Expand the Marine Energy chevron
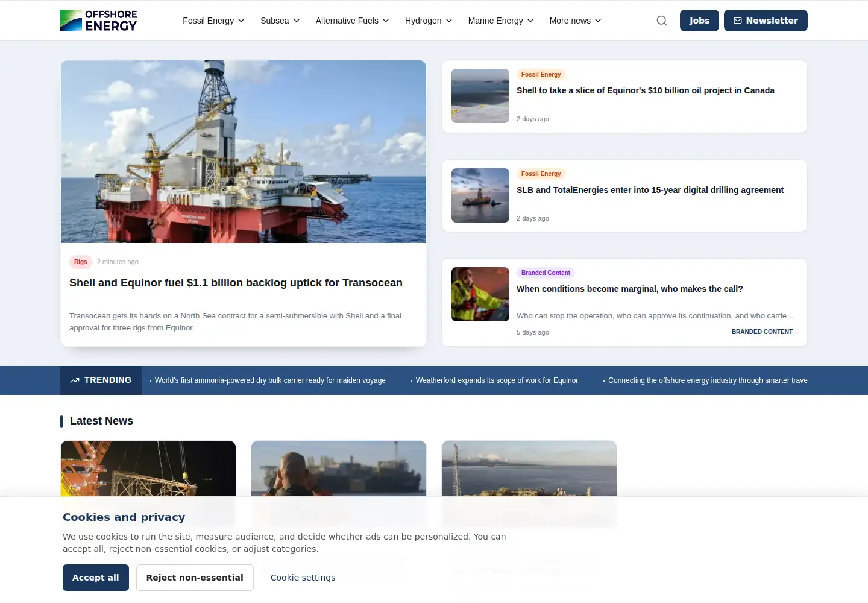 pos(530,21)
